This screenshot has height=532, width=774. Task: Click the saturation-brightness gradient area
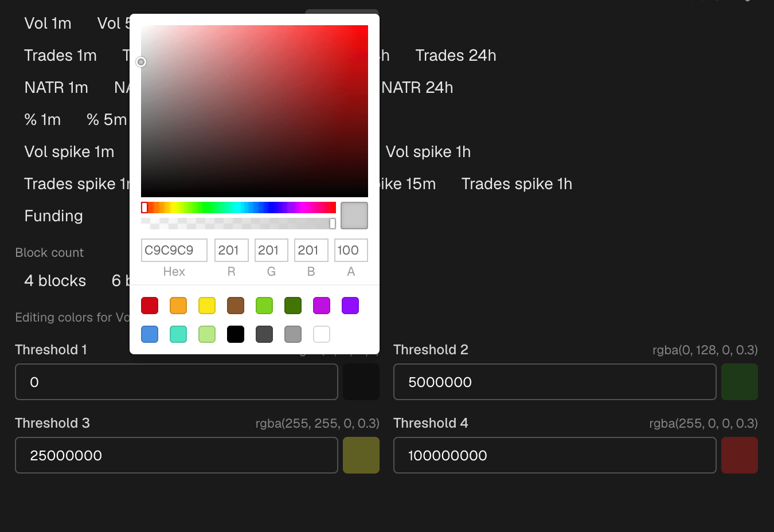point(255,111)
